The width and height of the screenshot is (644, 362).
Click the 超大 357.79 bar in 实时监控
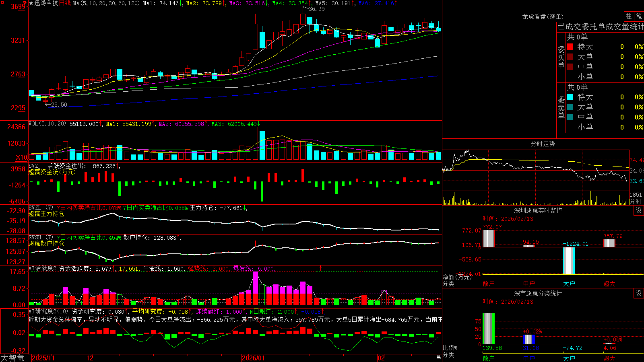pos(609,243)
